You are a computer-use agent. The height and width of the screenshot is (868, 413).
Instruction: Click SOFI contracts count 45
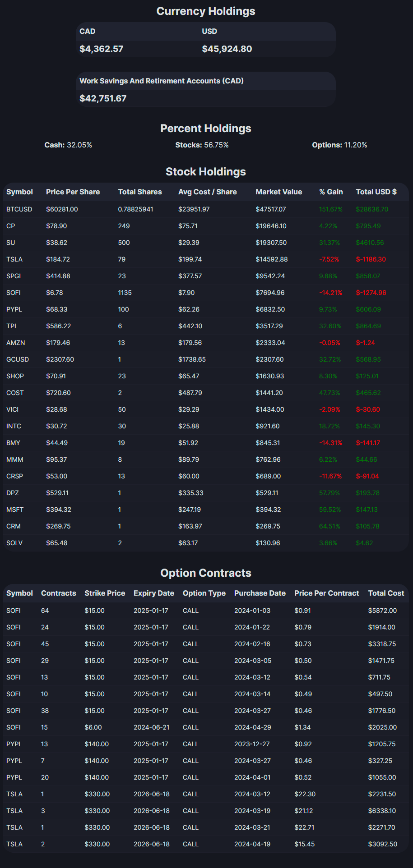pos(45,644)
